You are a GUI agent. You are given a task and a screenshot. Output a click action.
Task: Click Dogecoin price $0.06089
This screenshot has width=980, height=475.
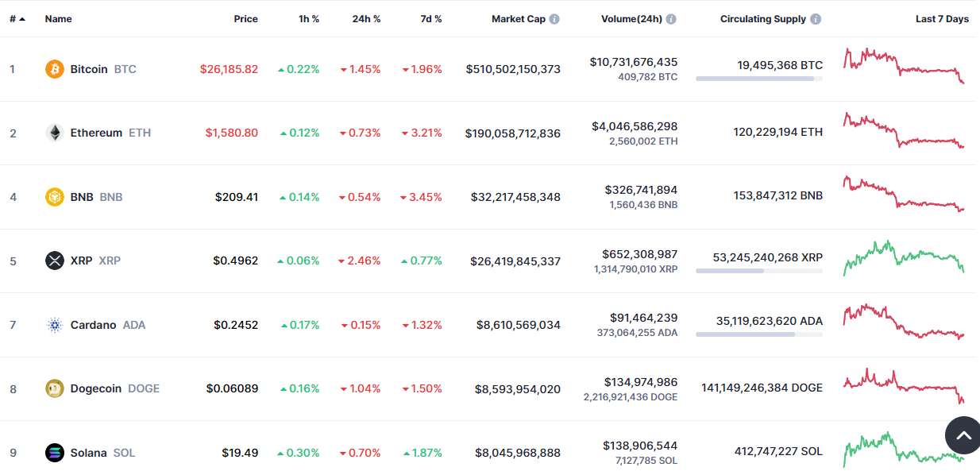232,388
